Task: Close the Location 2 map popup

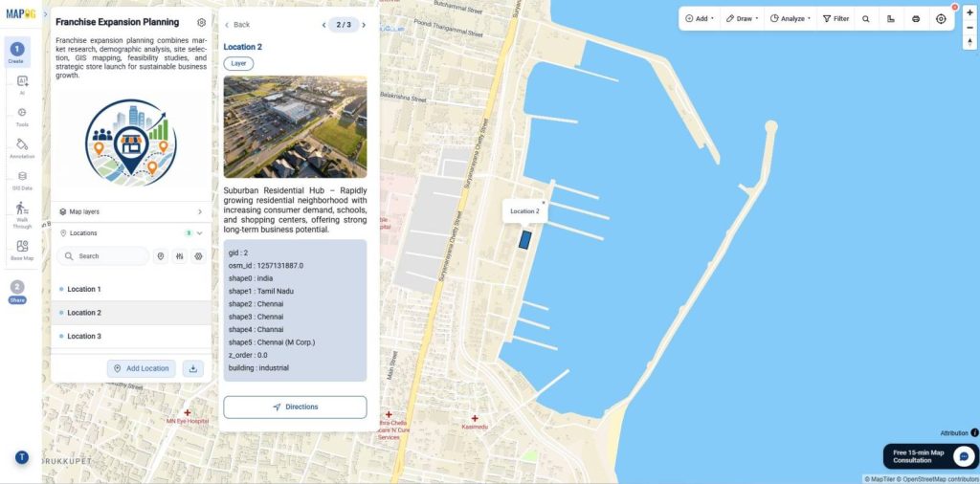Action: point(544,203)
